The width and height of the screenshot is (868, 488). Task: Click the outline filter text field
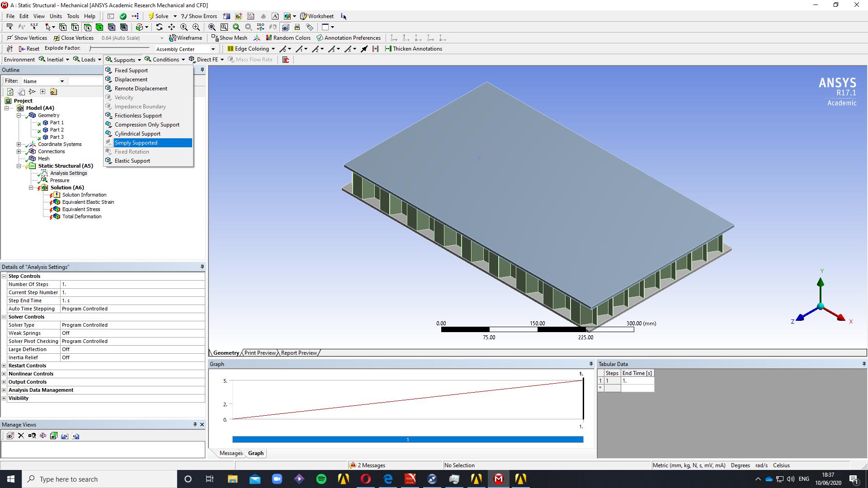click(86, 81)
